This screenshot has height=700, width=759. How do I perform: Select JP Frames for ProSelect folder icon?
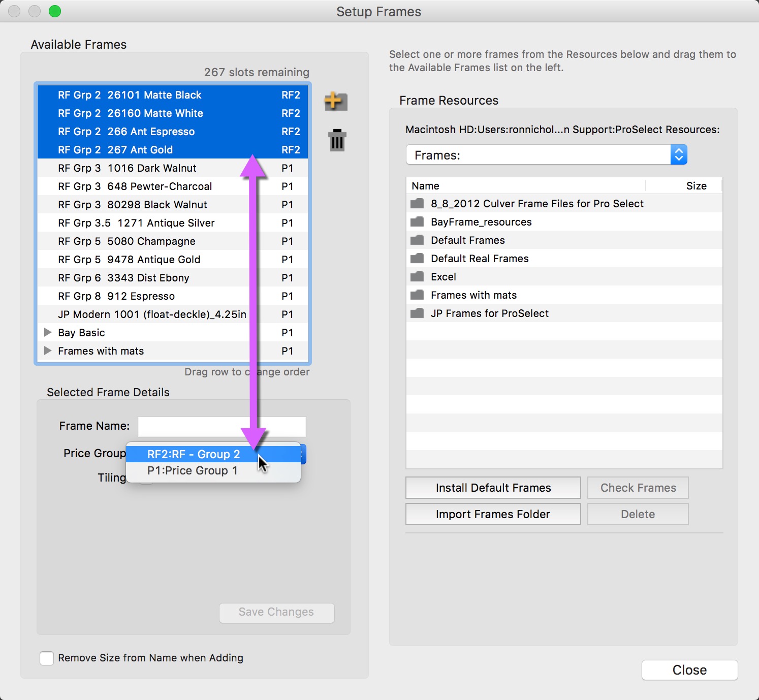[x=417, y=313]
